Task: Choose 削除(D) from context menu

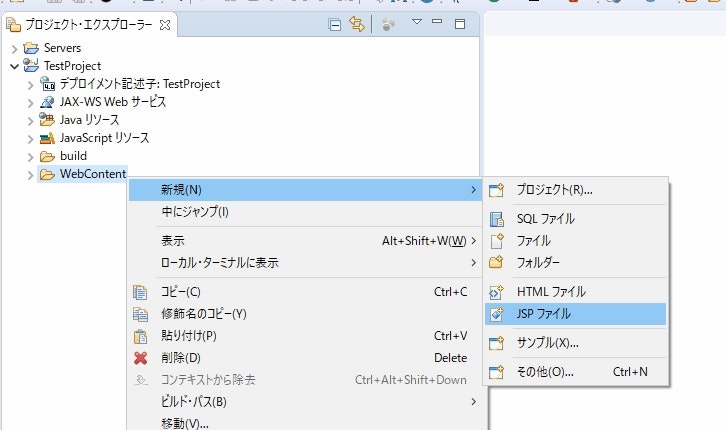Action: 305,358
